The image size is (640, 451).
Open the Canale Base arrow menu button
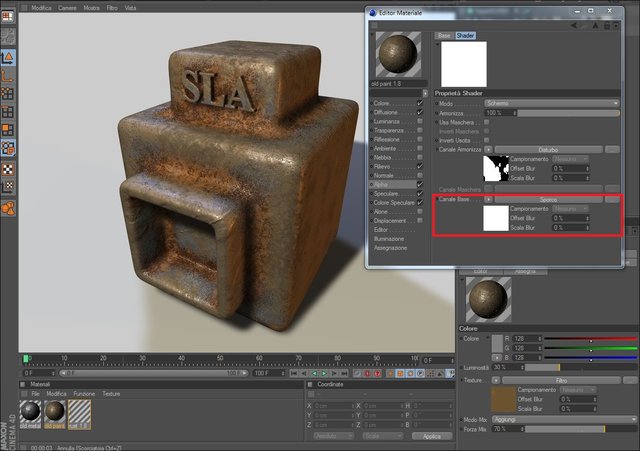click(488, 199)
